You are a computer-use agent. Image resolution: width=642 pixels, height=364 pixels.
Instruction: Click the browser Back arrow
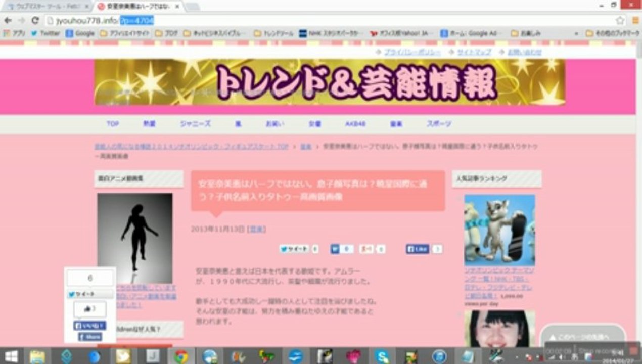pos(8,21)
